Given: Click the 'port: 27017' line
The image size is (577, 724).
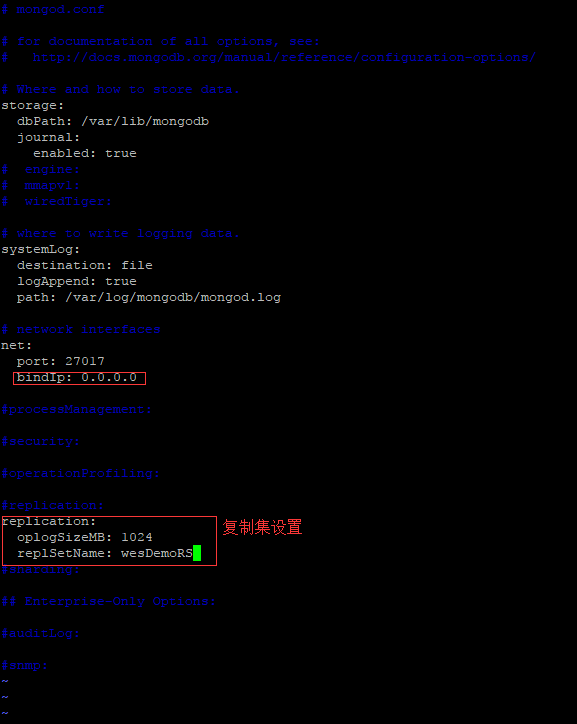Looking at the screenshot, I should [60, 361].
